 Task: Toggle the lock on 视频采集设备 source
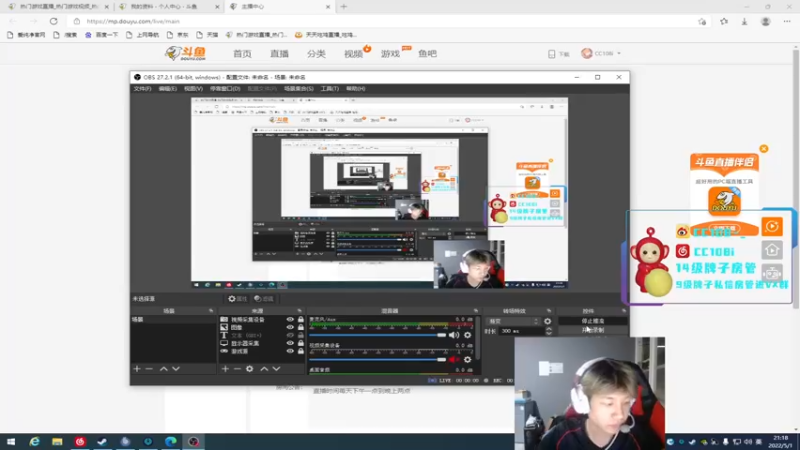(301, 319)
